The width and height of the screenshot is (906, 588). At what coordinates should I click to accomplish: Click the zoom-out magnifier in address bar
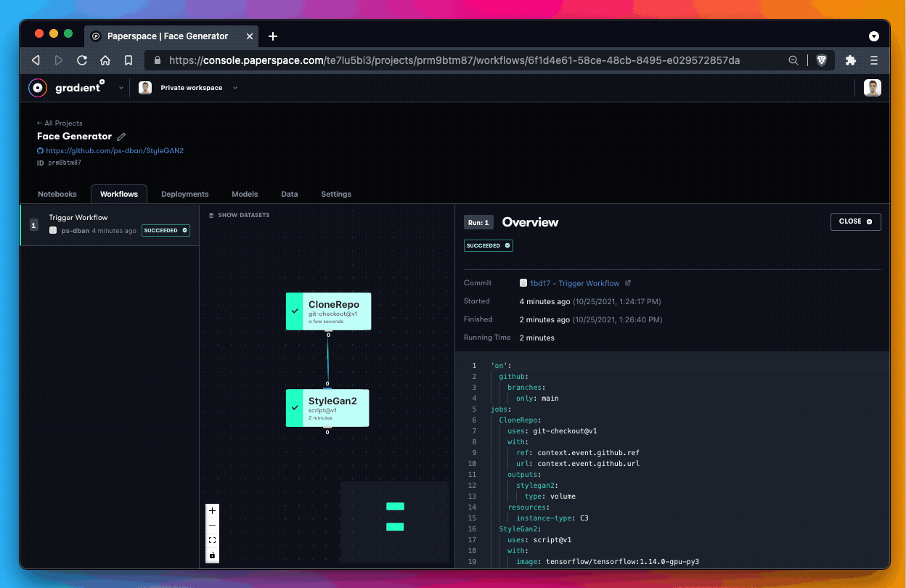[793, 60]
